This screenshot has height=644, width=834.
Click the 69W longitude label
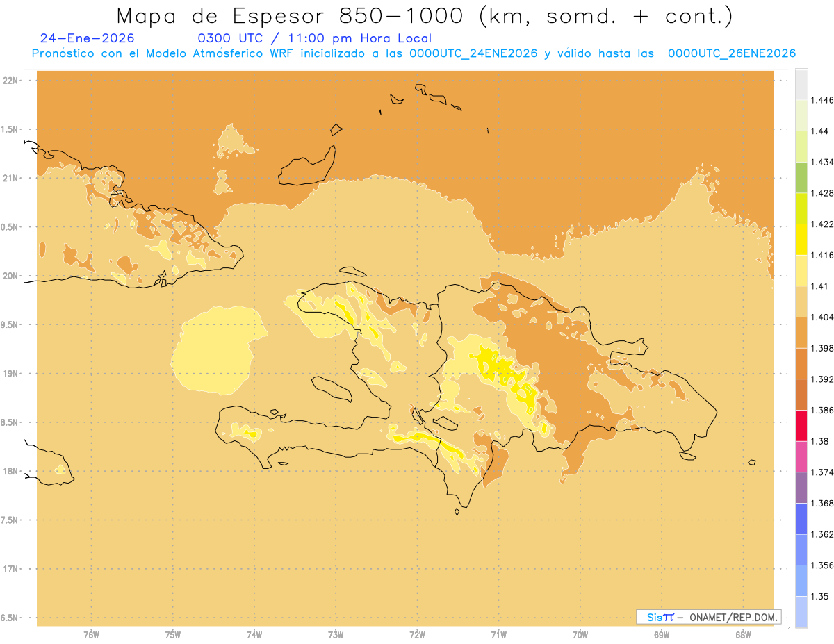(x=662, y=635)
